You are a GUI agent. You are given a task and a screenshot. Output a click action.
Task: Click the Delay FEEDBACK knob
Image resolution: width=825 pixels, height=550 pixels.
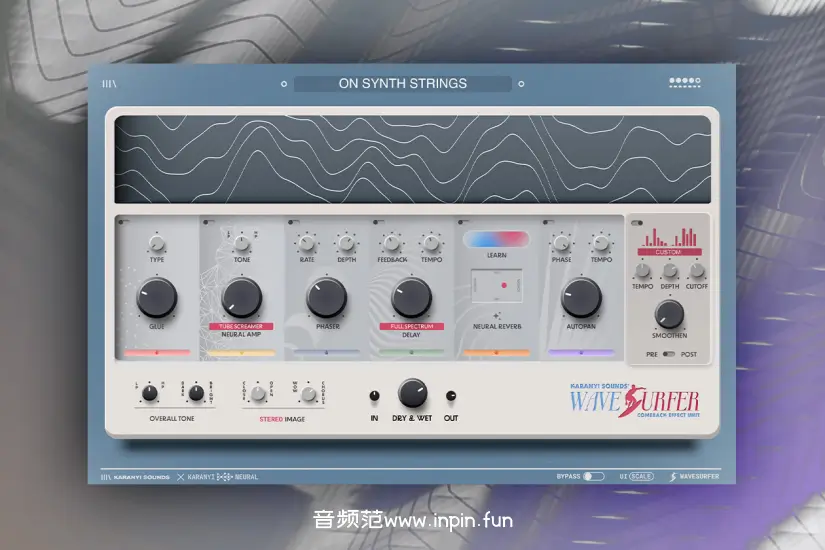391,243
